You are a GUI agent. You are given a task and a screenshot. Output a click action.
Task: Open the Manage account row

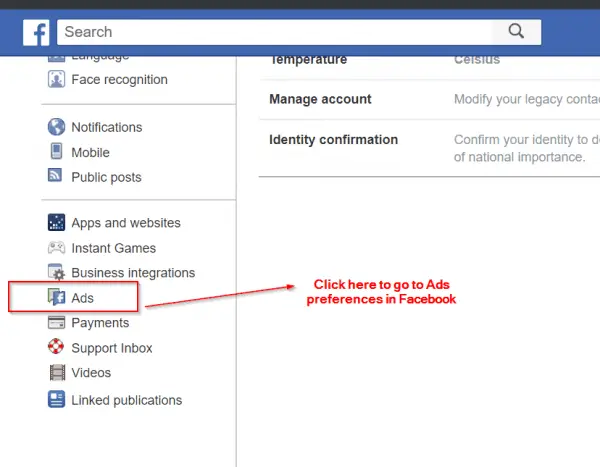pos(320,99)
